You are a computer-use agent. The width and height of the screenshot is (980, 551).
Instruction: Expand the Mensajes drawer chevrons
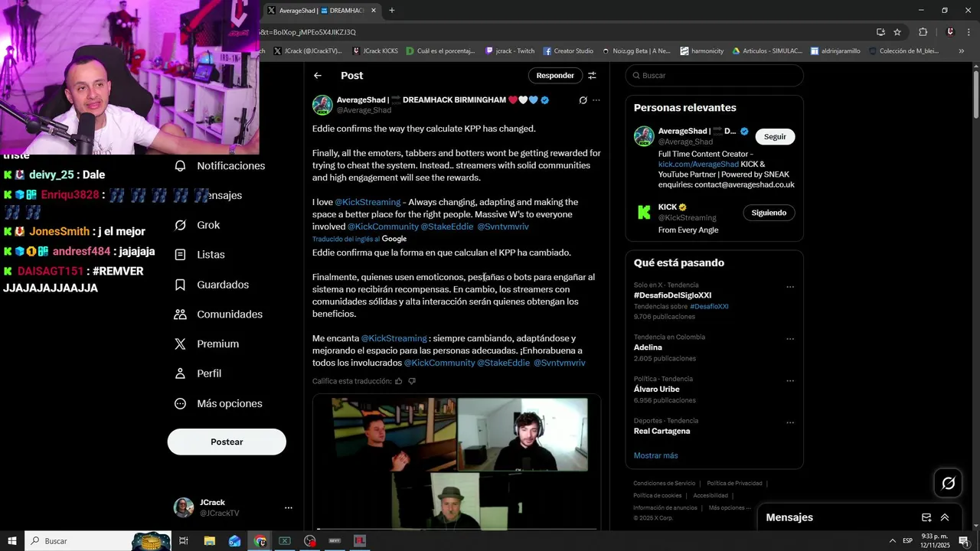click(x=945, y=517)
